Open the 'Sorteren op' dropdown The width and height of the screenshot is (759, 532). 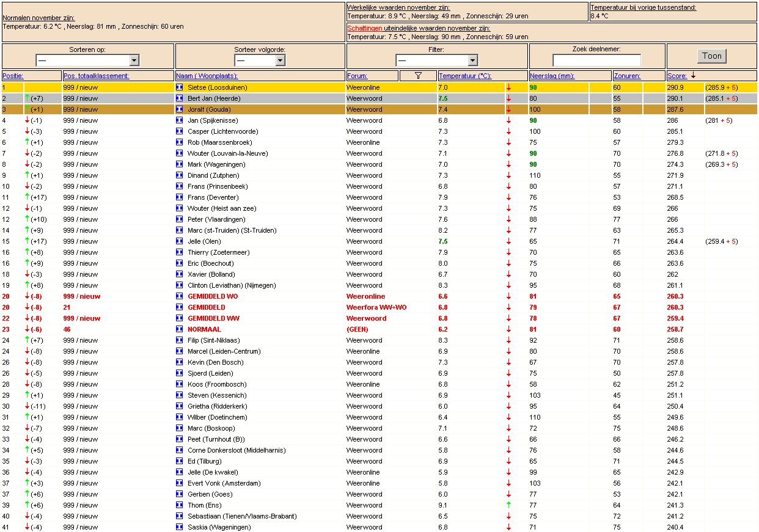tap(88, 60)
